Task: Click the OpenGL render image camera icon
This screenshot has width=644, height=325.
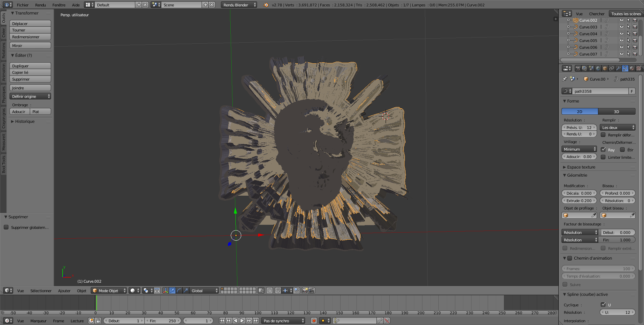Action: click(305, 290)
